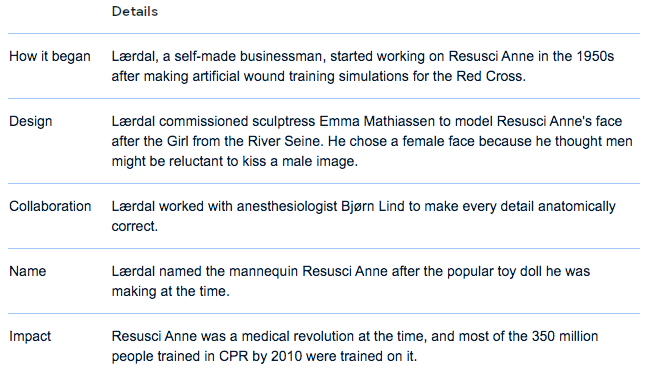Click the word 'correct.' in Collaboration row

coord(135,226)
